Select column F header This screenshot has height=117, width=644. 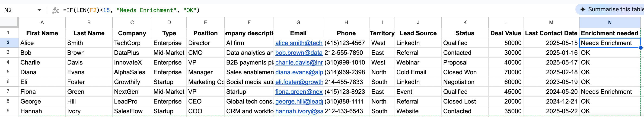pyautogui.click(x=249, y=23)
